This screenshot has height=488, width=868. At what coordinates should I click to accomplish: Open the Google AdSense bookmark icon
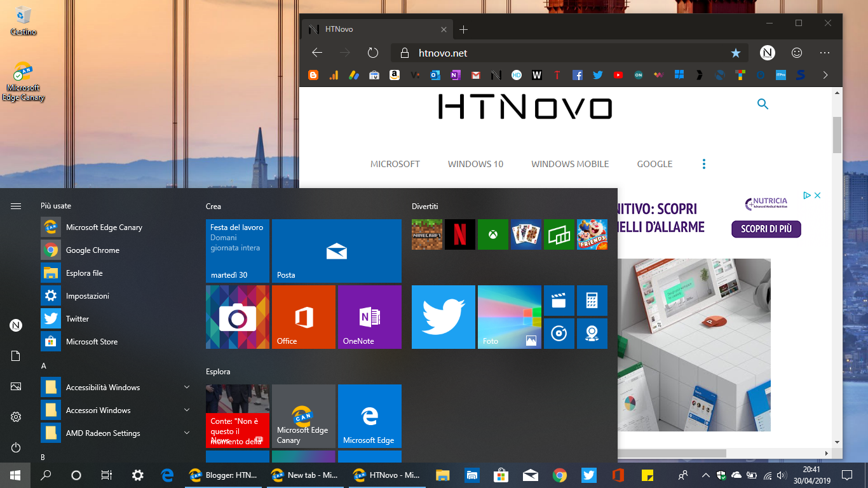point(354,75)
